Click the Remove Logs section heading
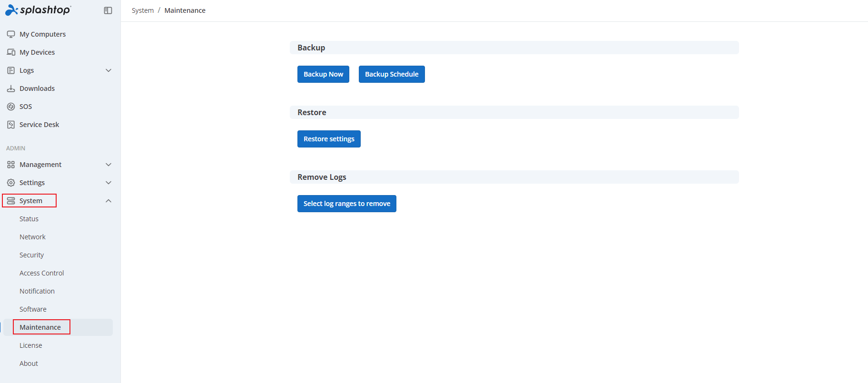868x383 pixels. click(322, 177)
